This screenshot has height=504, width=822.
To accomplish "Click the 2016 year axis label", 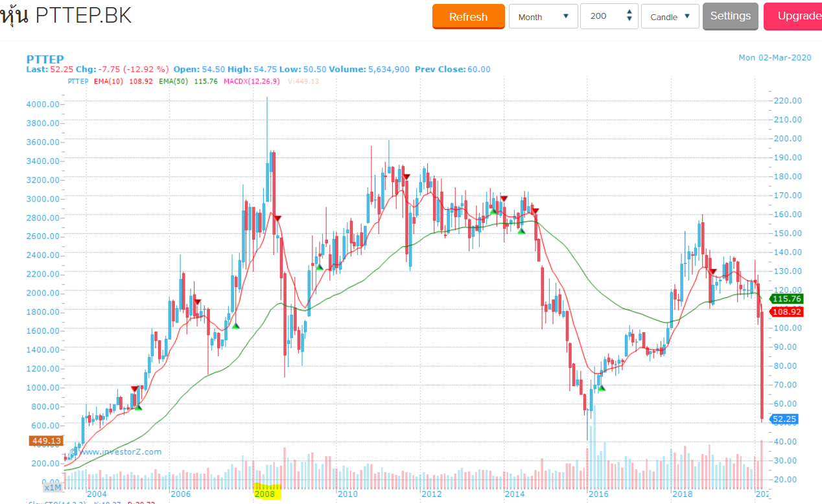I will [x=598, y=494].
